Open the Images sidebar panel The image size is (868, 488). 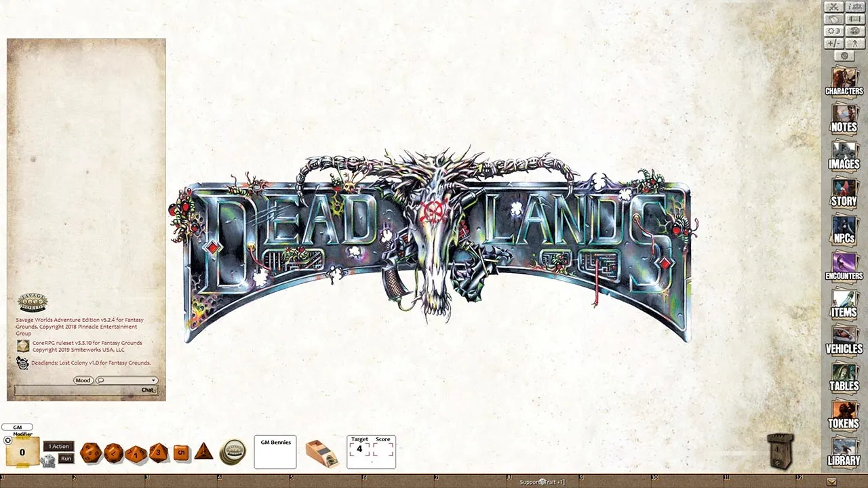click(844, 156)
